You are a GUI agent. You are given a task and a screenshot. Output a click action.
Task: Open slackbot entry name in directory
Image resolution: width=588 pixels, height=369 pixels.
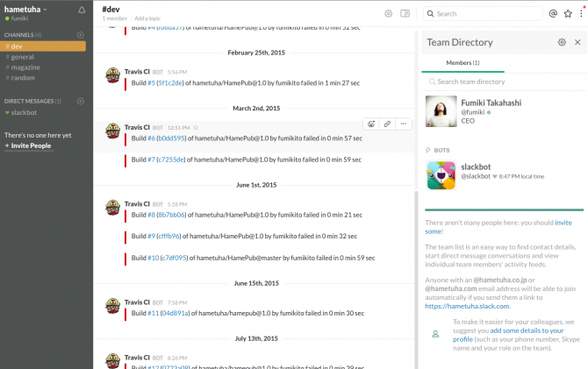click(x=476, y=167)
